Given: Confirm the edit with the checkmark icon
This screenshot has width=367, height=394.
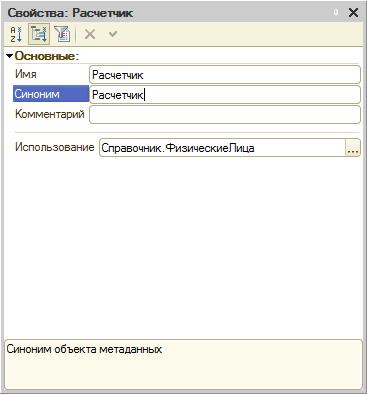Looking at the screenshot, I should click(x=113, y=34).
